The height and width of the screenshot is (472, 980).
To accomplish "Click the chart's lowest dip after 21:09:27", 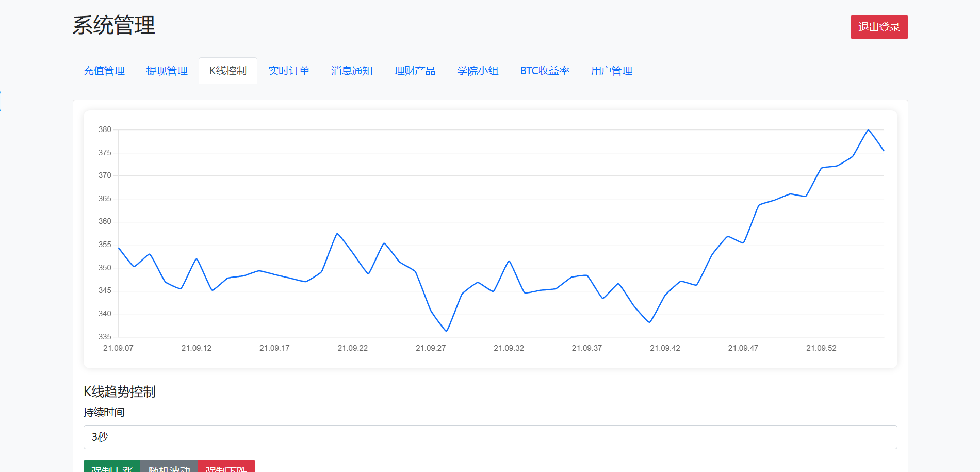I will pyautogui.click(x=447, y=331).
